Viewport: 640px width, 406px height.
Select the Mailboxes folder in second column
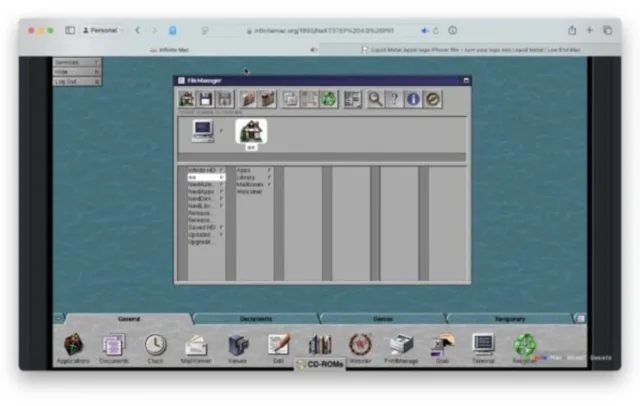pos(254,184)
